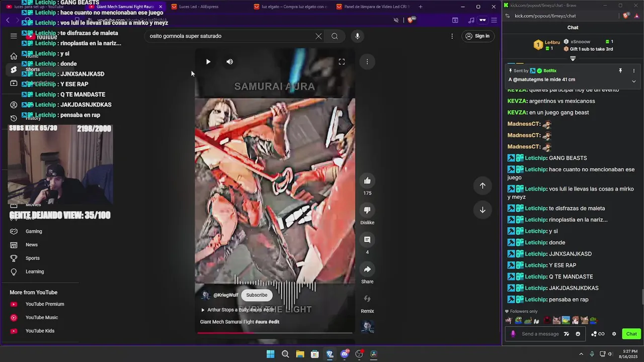
Task: Open the Shorts three-dot more menu
Action: 367,62
